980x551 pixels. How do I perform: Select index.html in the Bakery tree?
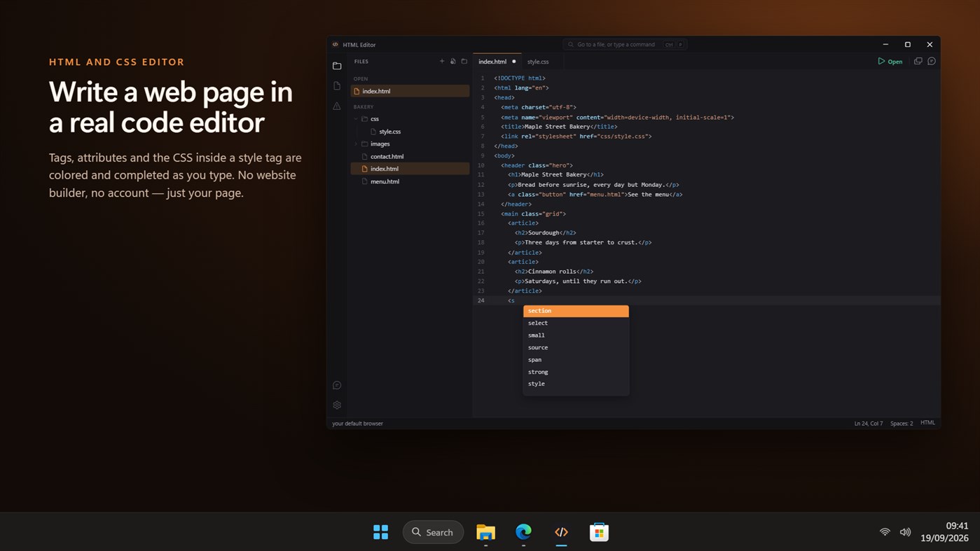point(410,169)
